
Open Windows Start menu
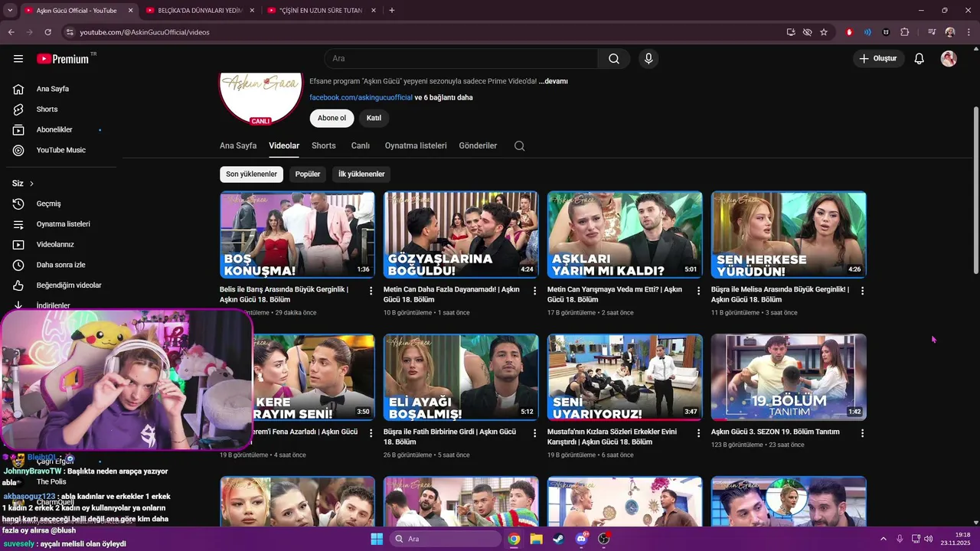[377, 539]
